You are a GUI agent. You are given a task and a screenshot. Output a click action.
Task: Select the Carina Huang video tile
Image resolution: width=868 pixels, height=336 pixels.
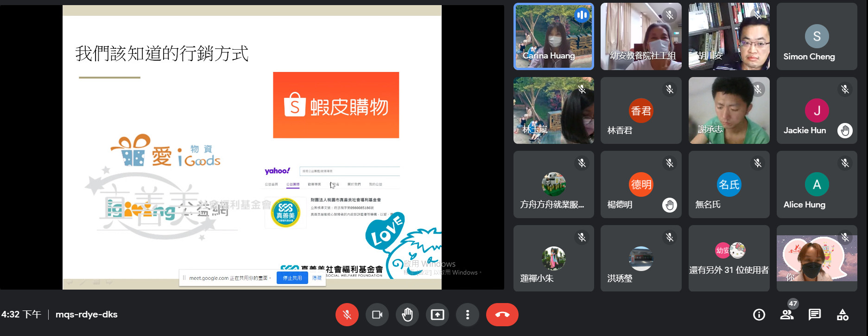tap(554, 37)
